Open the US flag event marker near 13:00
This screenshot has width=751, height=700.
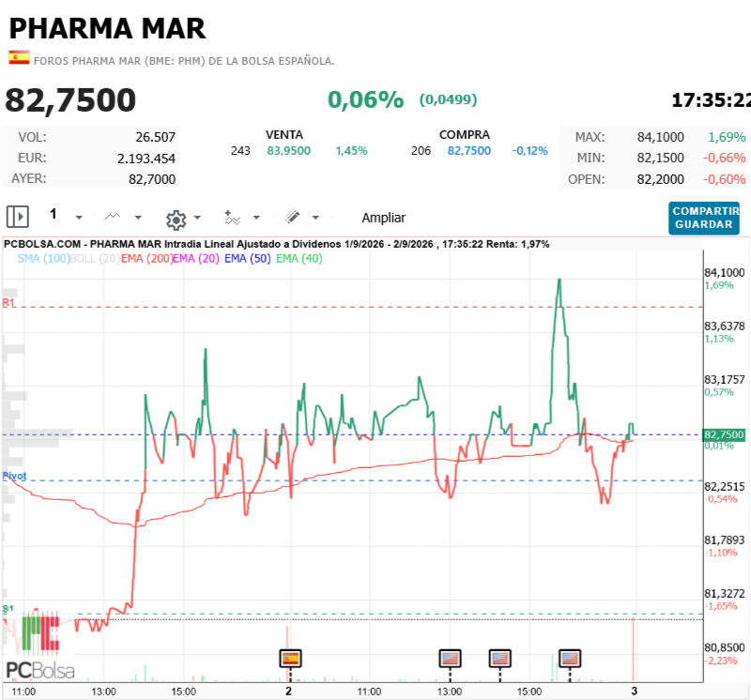pos(450,659)
